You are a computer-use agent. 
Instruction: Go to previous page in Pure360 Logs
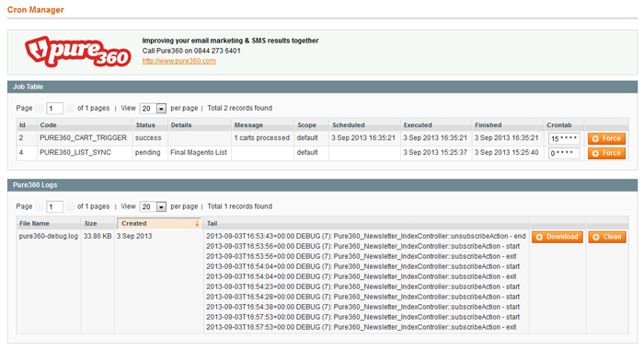pos(40,206)
